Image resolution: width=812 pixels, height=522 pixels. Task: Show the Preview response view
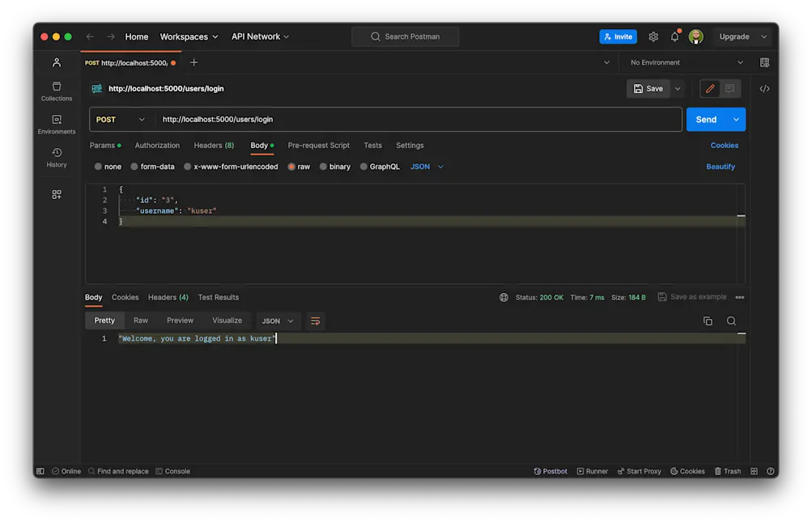[x=181, y=320]
